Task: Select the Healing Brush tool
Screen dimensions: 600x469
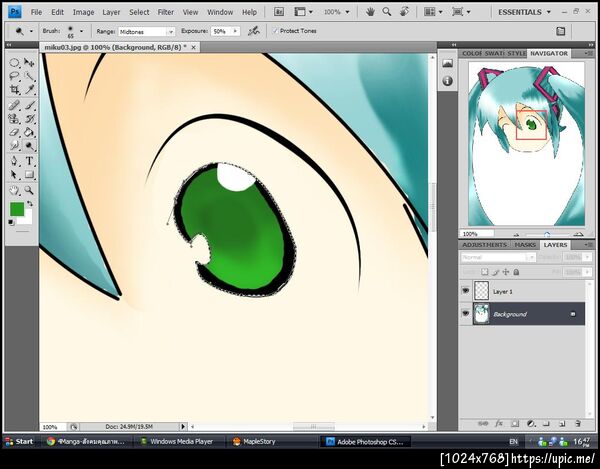Action: (x=14, y=105)
